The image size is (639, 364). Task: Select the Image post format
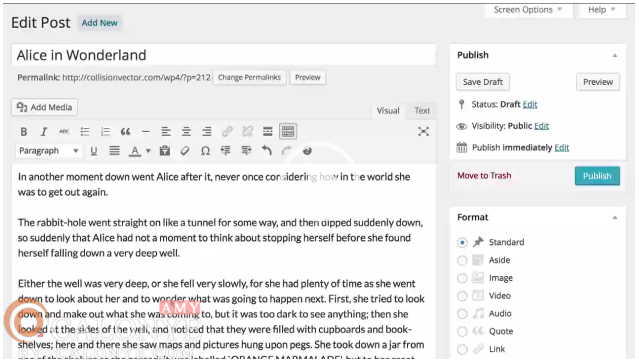(x=462, y=278)
